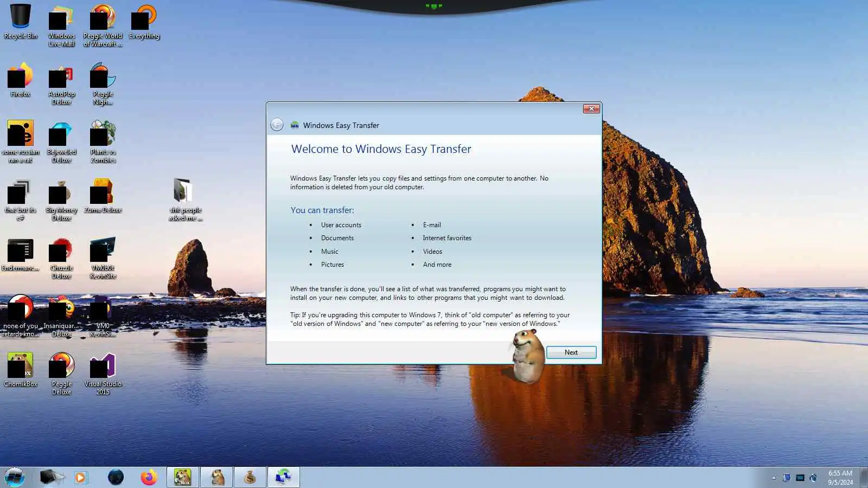
Task: Click the black device icon in taskbar
Action: (52, 477)
